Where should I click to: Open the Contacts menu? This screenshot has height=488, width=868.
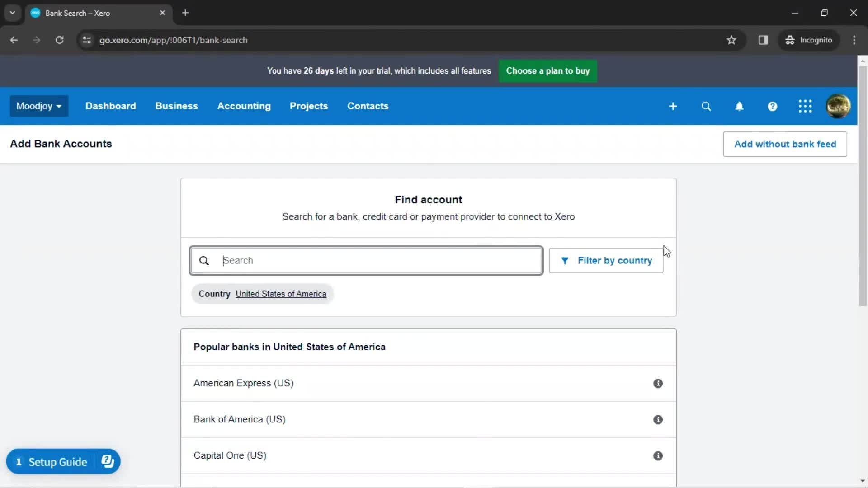(368, 106)
